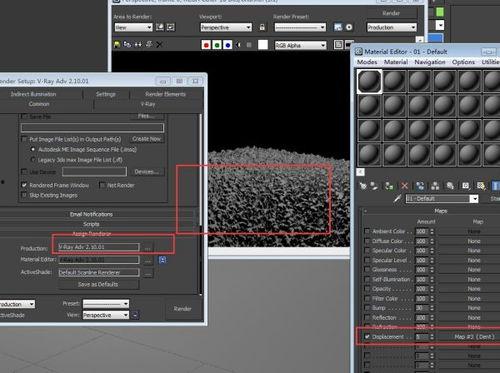Click the white color swatch in toolbar
The image size is (500, 373).
pos(263,45)
